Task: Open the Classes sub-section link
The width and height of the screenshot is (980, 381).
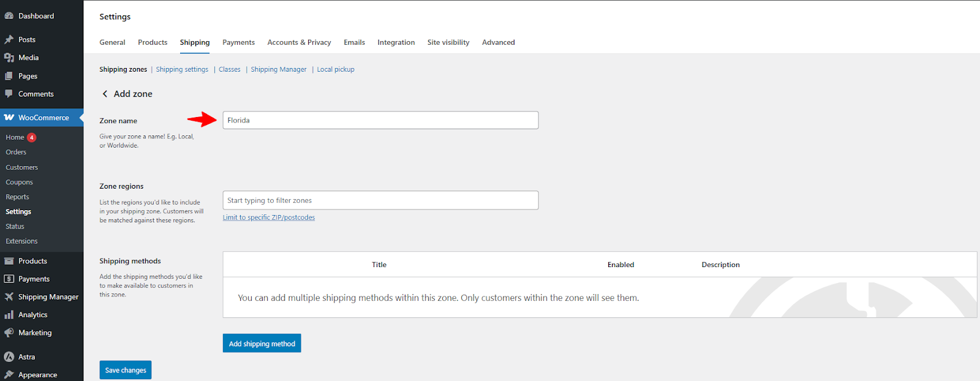Action: (x=230, y=69)
